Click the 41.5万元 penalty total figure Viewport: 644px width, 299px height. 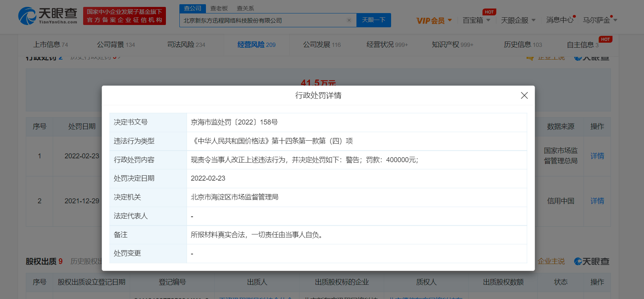tap(318, 83)
